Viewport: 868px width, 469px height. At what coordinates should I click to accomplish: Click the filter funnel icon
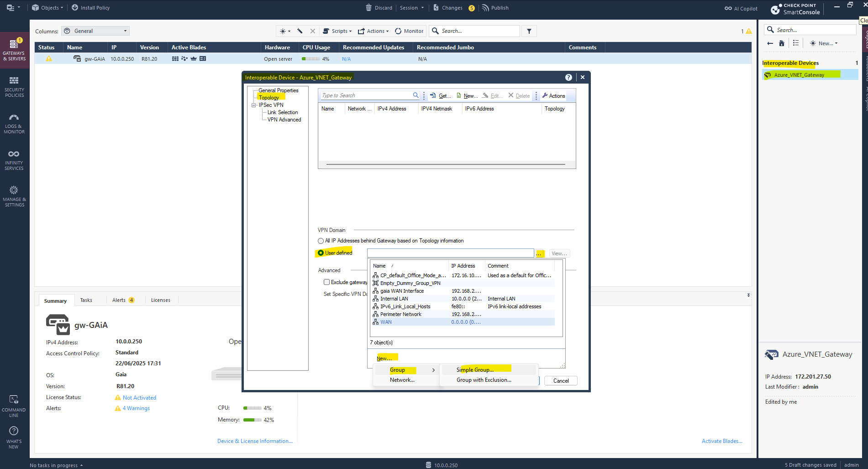[x=529, y=31]
